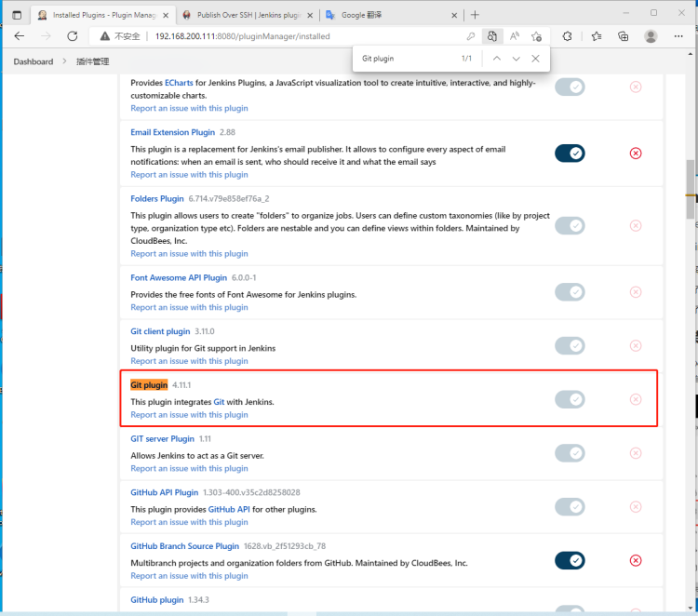Add this page to favorites

coord(536,36)
